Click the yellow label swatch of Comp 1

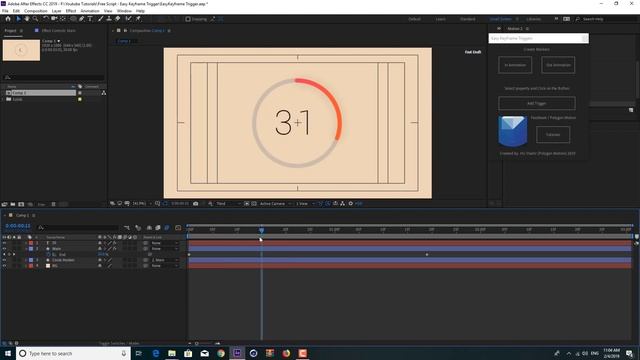click(x=80, y=93)
